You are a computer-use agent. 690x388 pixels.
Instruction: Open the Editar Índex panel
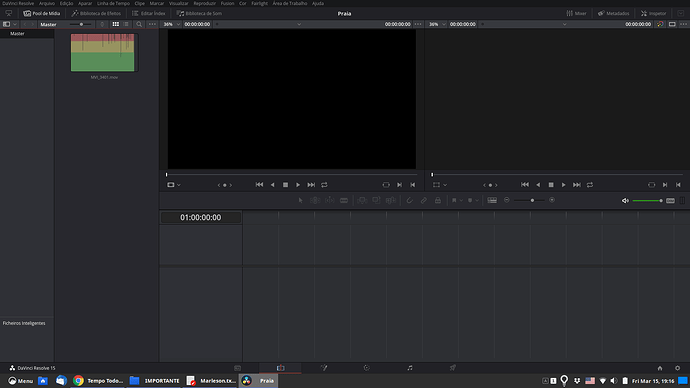click(x=149, y=13)
